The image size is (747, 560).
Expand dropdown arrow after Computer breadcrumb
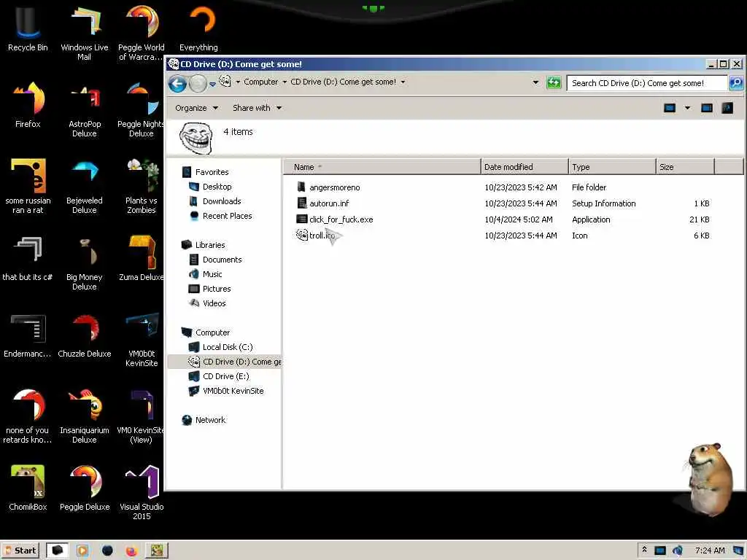(285, 82)
